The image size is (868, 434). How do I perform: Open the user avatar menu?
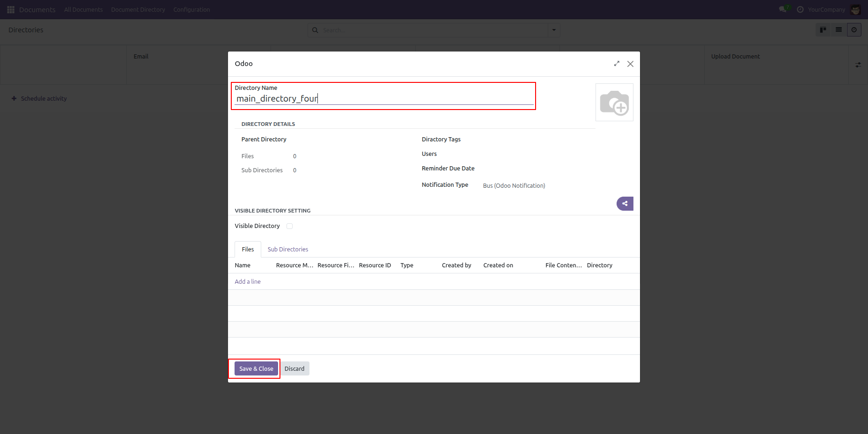click(855, 9)
